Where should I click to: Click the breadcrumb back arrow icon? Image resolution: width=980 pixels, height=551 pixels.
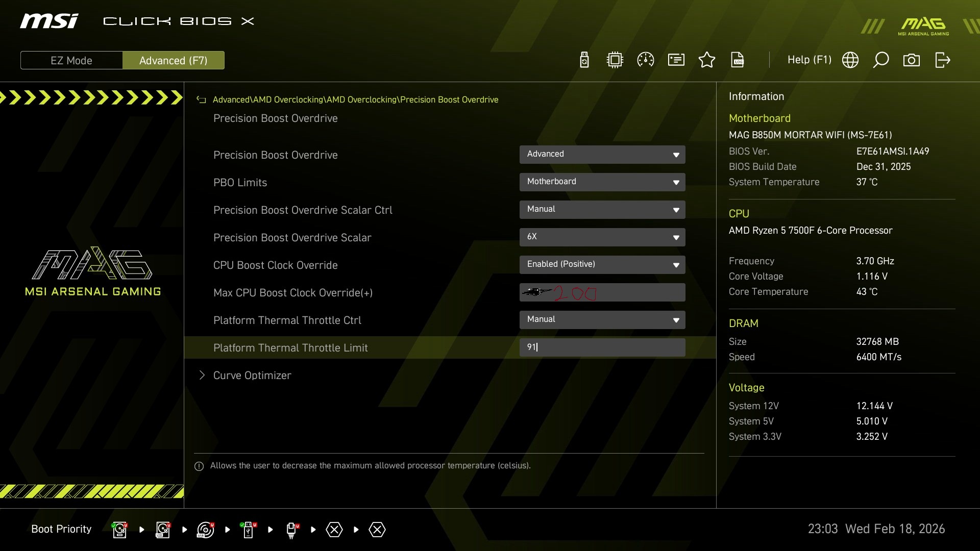coord(201,99)
